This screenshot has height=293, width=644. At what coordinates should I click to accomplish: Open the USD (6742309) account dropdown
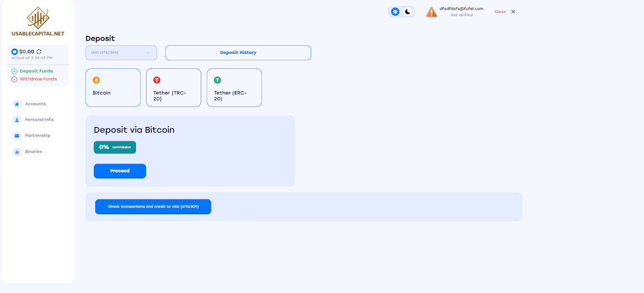click(121, 53)
